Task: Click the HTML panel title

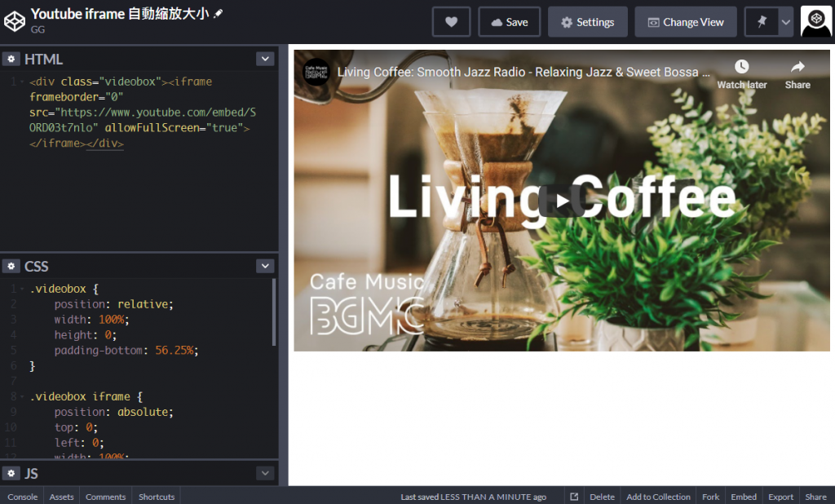Action: pos(44,60)
